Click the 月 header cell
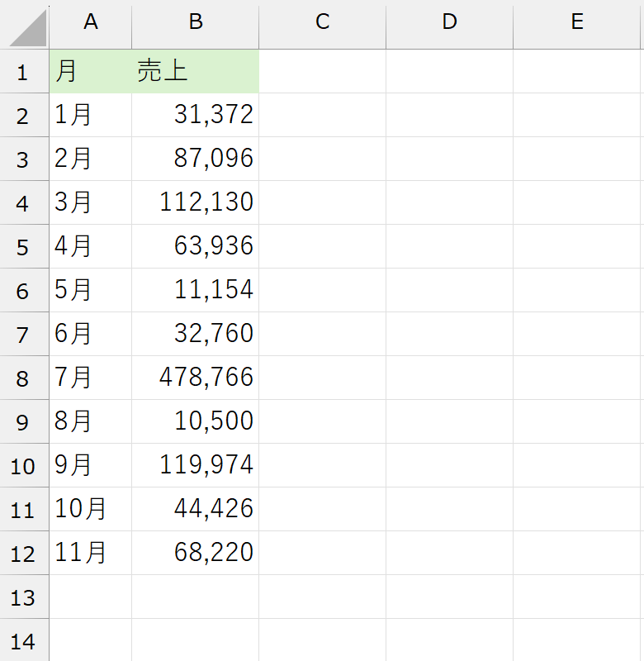The image size is (644, 661). (91, 72)
